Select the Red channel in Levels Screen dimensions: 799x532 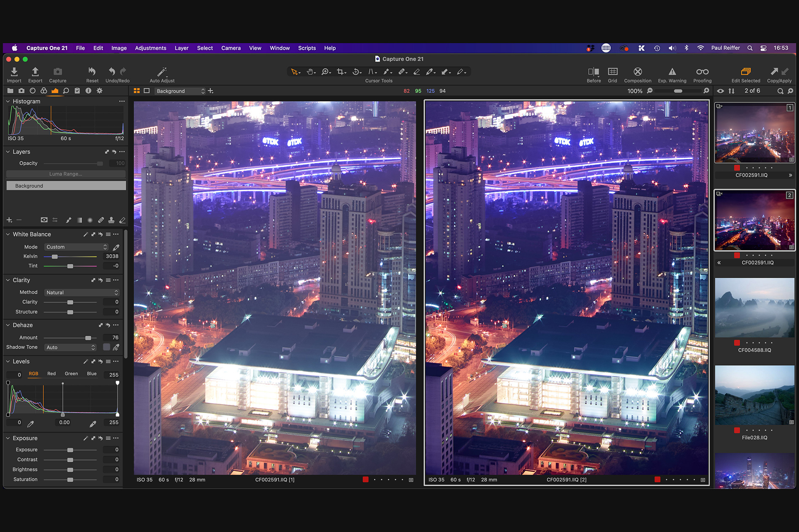pos(51,374)
